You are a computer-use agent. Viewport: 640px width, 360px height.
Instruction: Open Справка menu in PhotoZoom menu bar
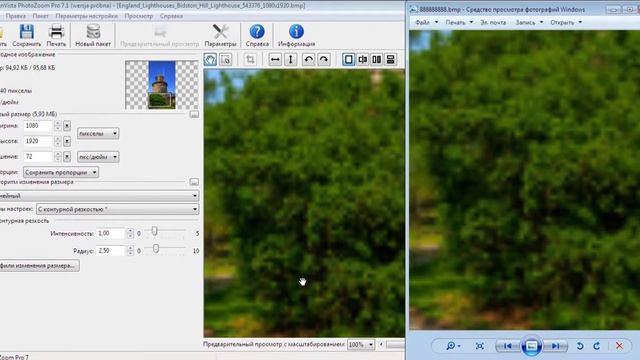click(171, 16)
